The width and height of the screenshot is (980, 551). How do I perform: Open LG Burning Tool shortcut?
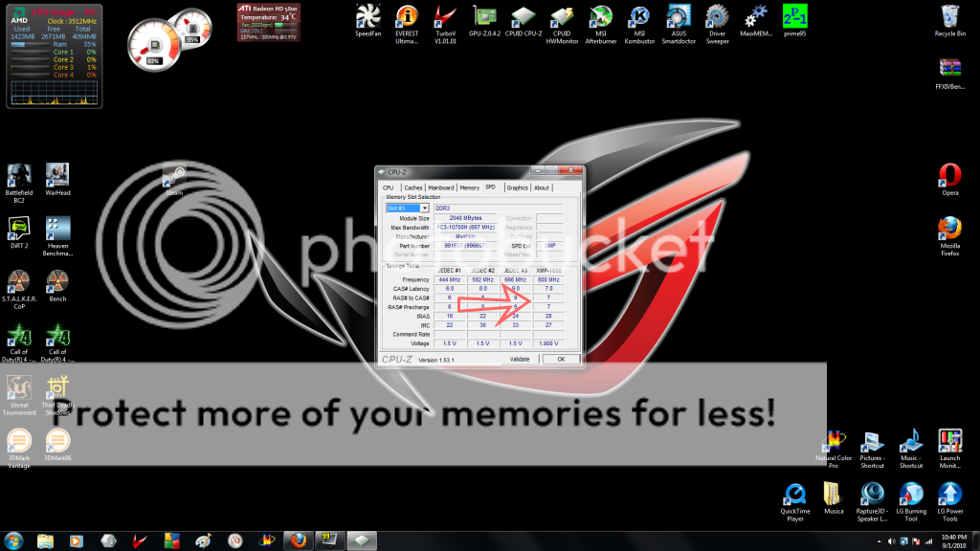[911, 501]
